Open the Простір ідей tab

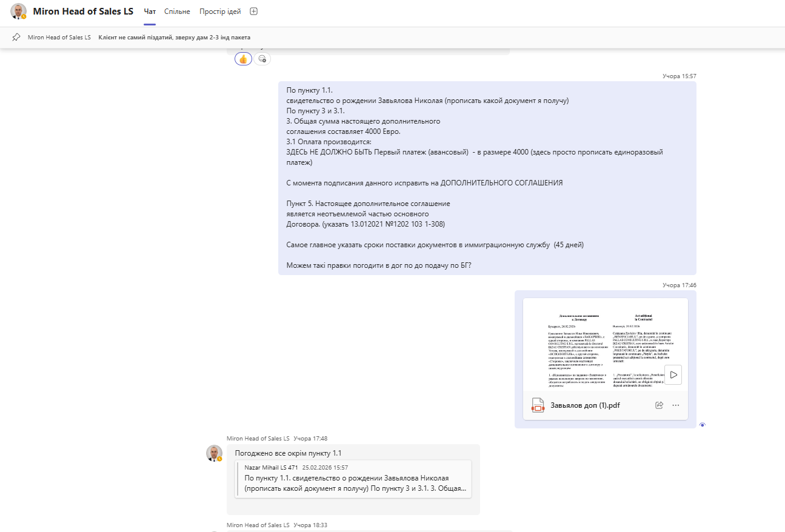point(220,12)
